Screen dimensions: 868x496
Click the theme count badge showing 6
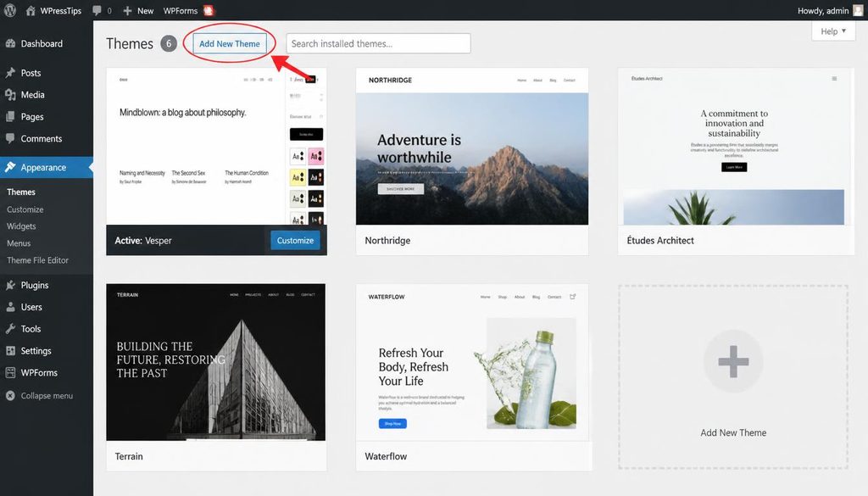[169, 43]
